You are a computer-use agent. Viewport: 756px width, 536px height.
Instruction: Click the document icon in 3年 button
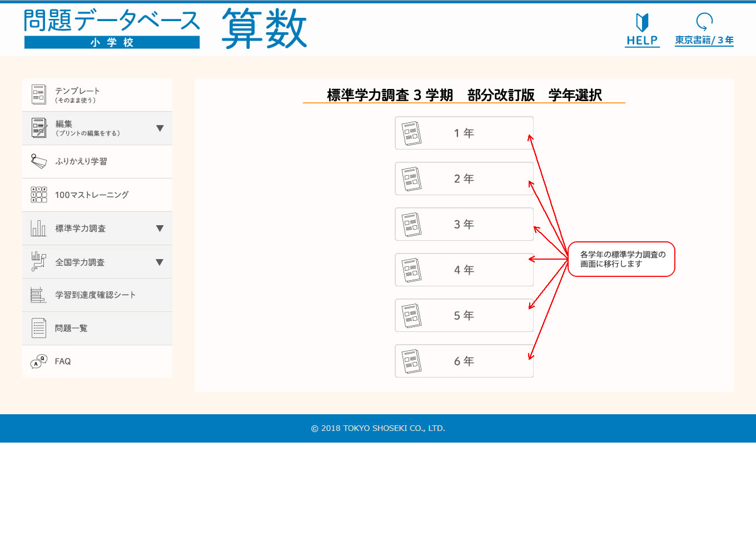point(411,225)
